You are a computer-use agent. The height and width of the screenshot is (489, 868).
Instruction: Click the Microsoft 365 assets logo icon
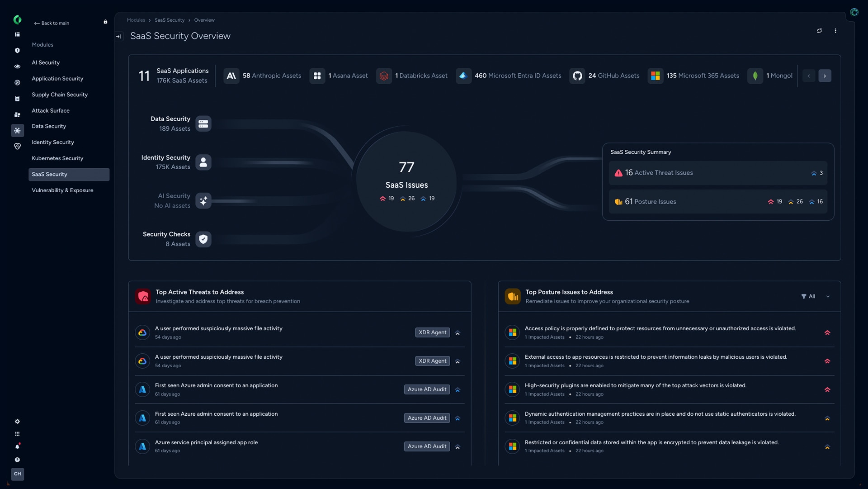coord(656,76)
